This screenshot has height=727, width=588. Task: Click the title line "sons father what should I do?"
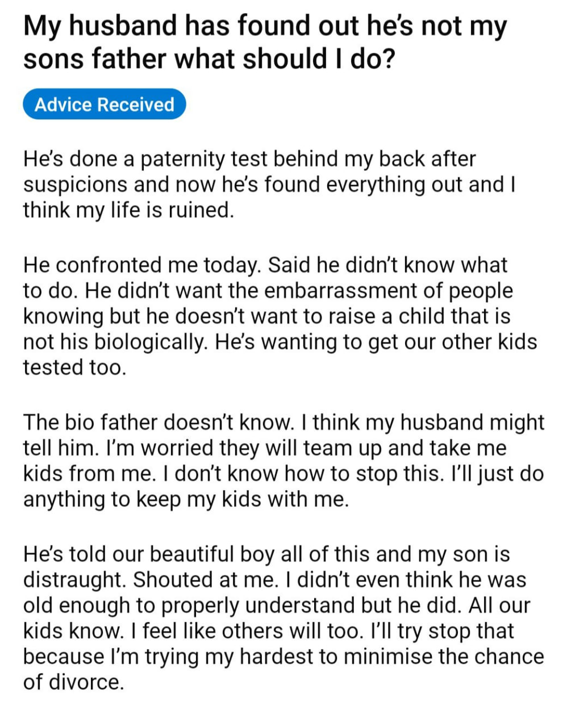[x=208, y=59]
